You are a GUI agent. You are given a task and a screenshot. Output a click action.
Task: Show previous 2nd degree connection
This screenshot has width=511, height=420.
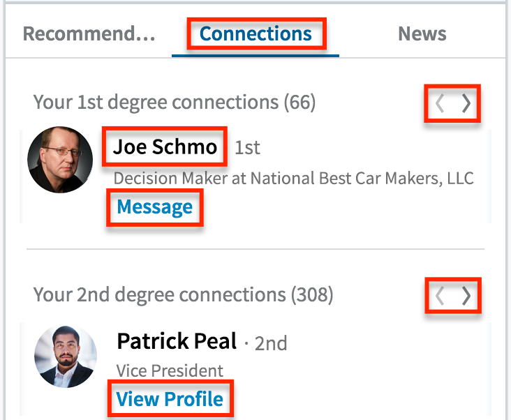click(440, 296)
